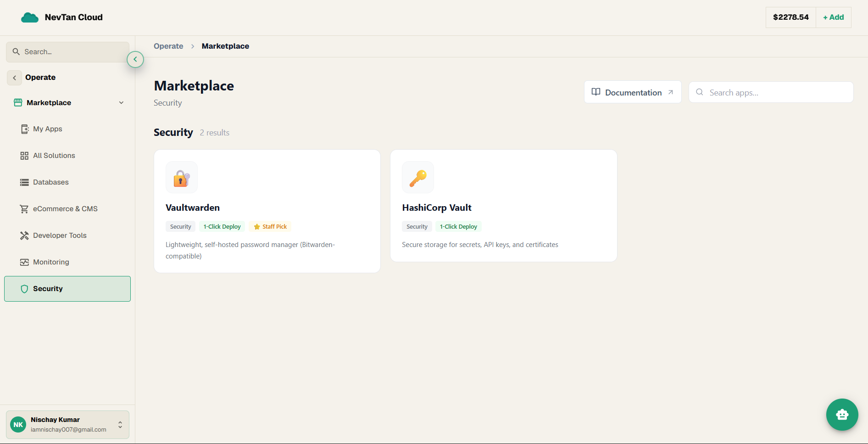Image resolution: width=868 pixels, height=444 pixels.
Task: Focus the sidebar Search field
Action: click(67, 52)
